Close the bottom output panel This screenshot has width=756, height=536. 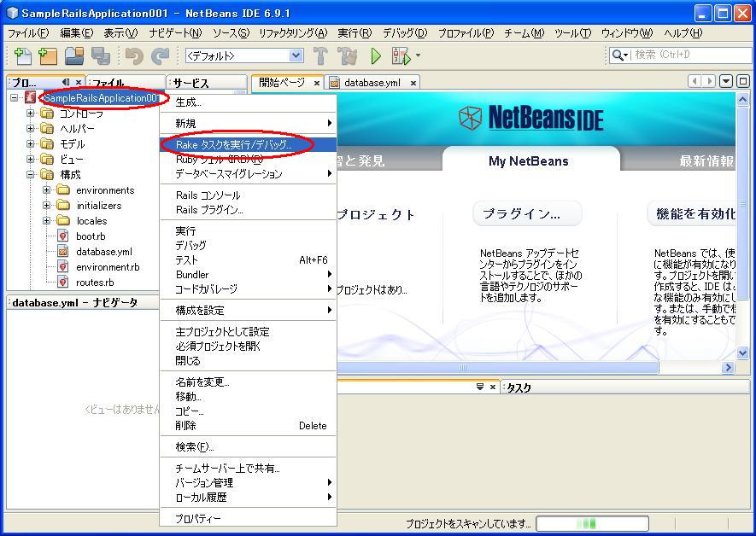[x=492, y=387]
